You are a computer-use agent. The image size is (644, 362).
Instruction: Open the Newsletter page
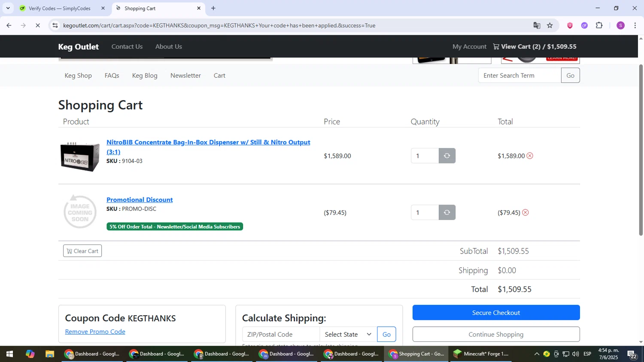tap(185, 75)
